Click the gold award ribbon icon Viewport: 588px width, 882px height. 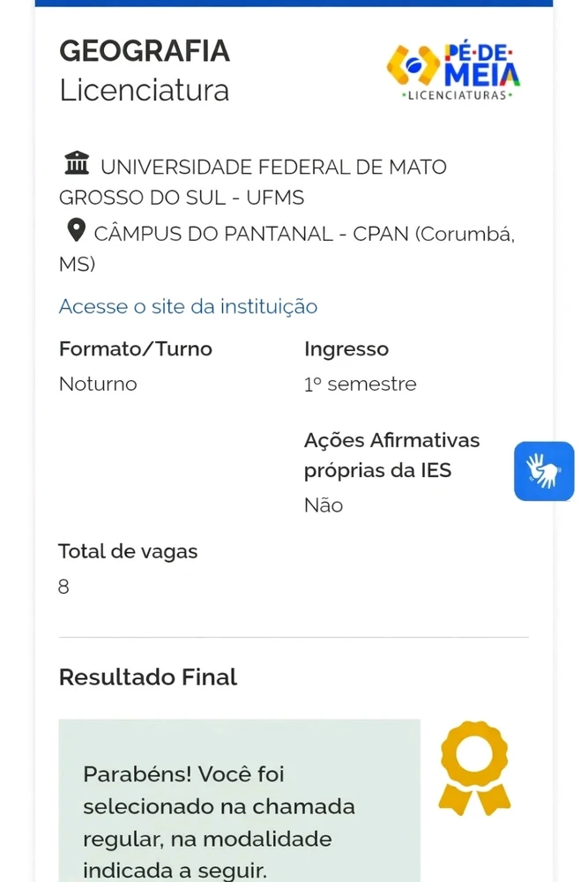474,766
